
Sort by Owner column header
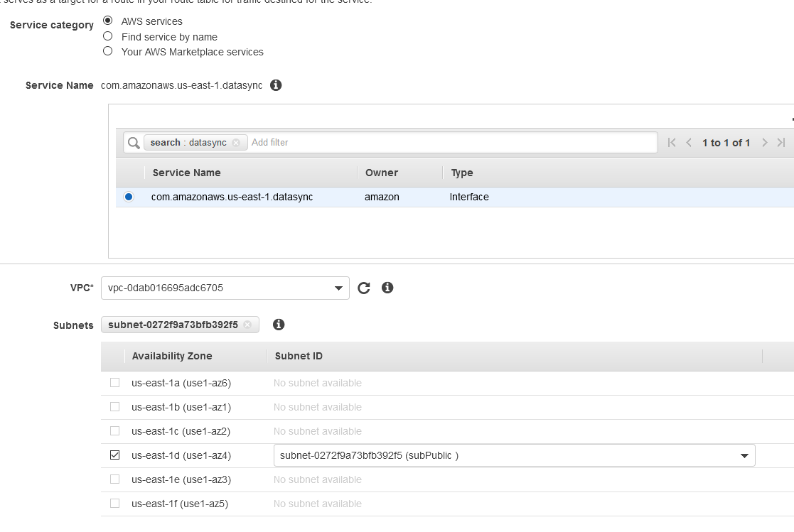pyautogui.click(x=382, y=173)
